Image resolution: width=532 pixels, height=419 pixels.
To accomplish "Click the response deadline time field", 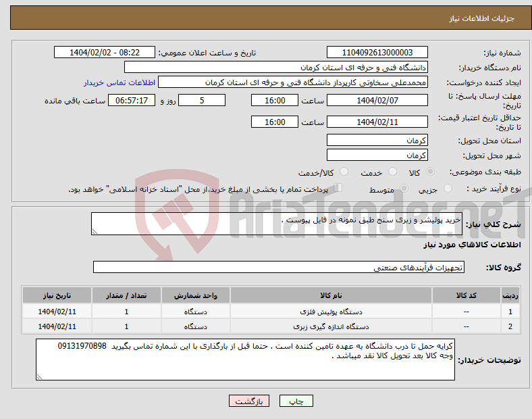I will coord(275,100).
